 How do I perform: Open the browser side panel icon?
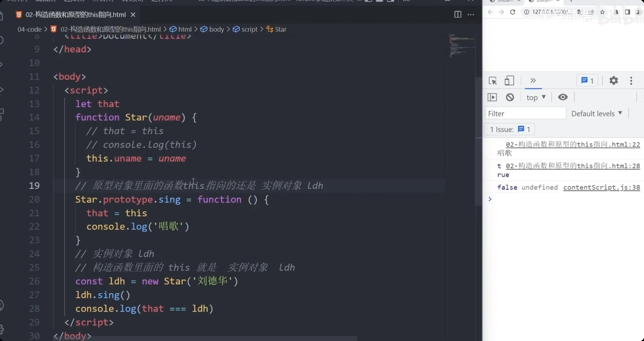tap(627, 12)
